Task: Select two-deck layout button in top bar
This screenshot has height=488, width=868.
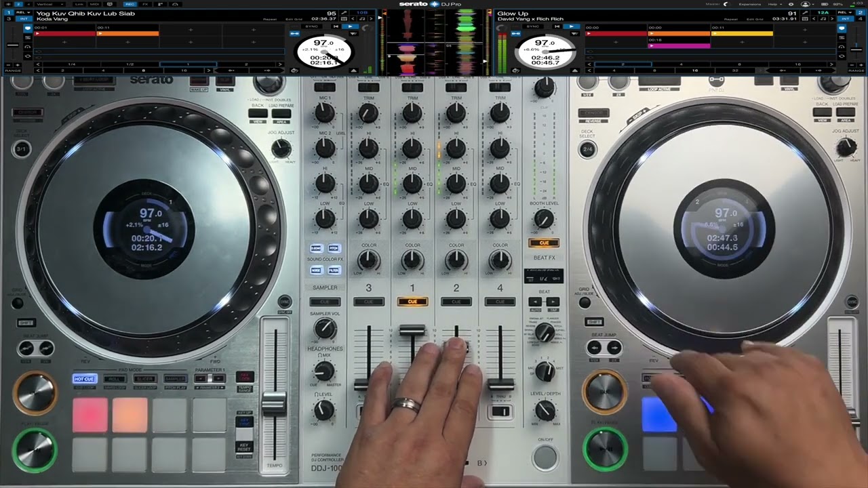Action: pyautogui.click(x=18, y=4)
